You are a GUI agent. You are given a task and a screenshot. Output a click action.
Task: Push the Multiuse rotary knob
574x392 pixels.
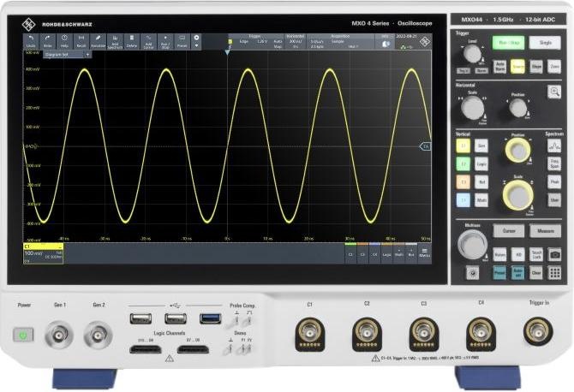click(x=473, y=245)
